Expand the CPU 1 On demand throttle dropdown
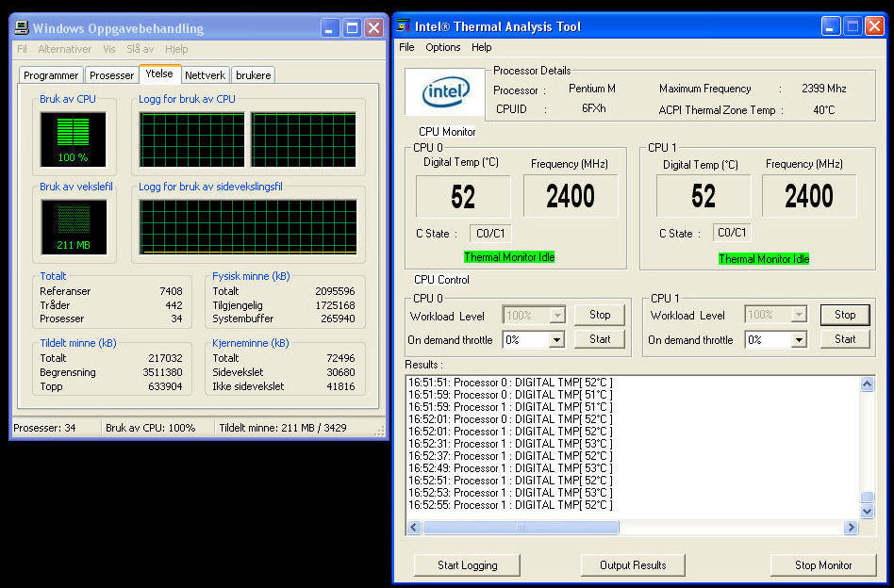 [x=799, y=340]
